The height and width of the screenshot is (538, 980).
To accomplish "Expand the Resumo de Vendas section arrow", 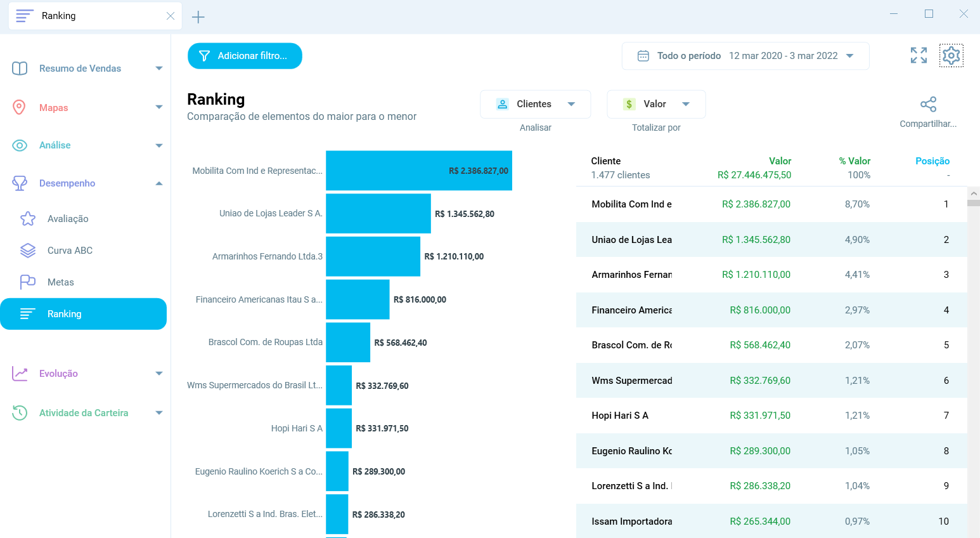I will (159, 69).
